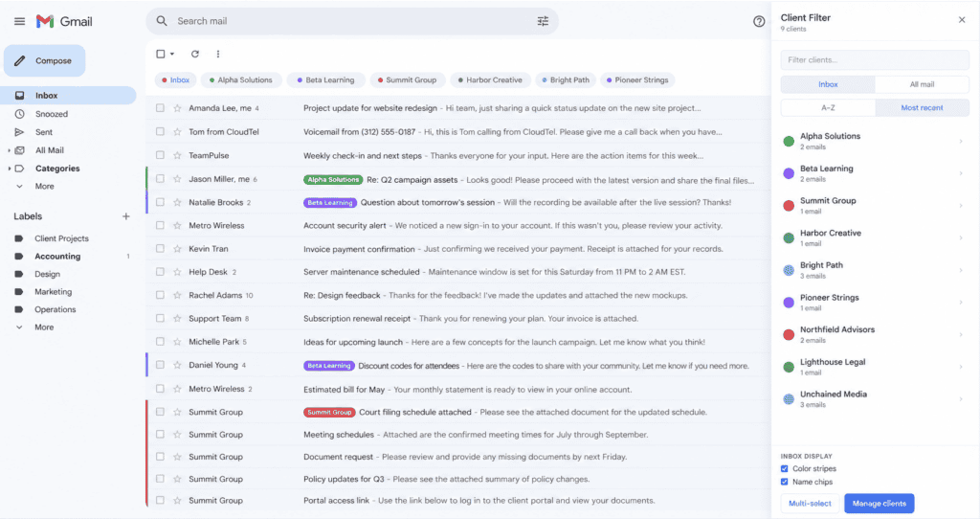Image resolution: width=980 pixels, height=519 pixels.
Task: Sort clients A-Z
Action: pyautogui.click(x=828, y=107)
